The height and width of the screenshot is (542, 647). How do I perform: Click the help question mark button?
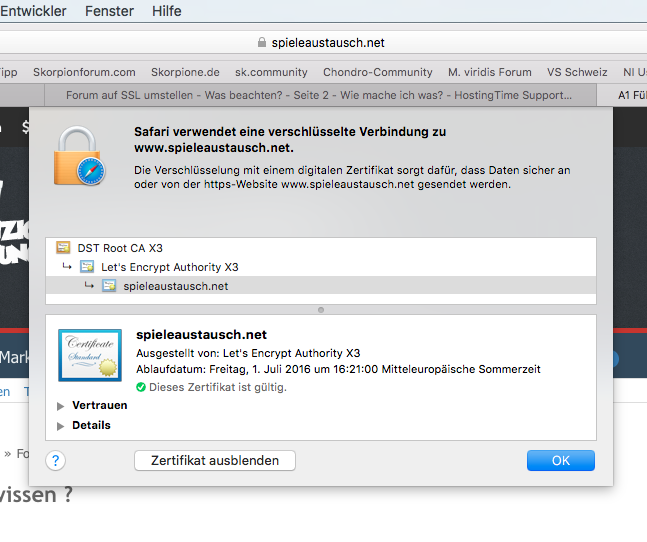(x=56, y=461)
